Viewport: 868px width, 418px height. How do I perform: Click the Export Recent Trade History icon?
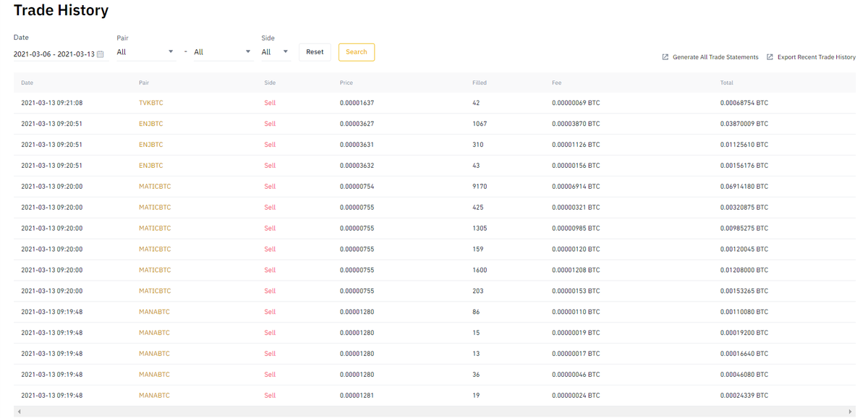[x=770, y=57]
